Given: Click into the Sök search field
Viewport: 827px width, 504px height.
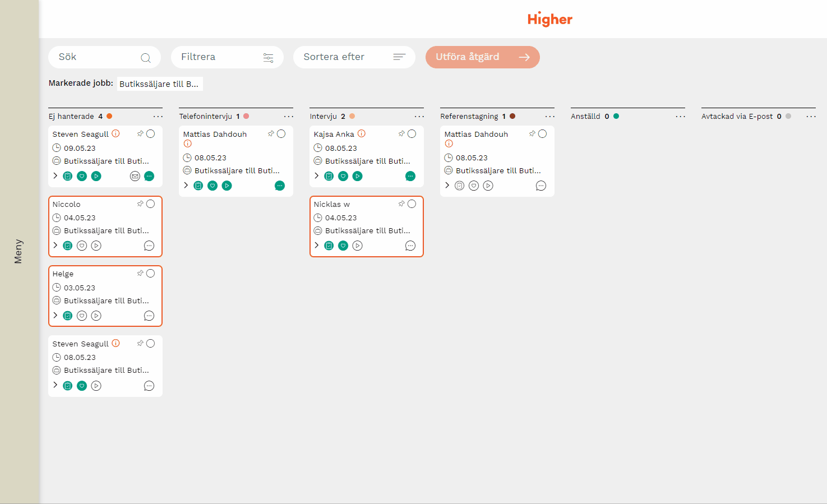Looking at the screenshot, I should coord(98,57).
